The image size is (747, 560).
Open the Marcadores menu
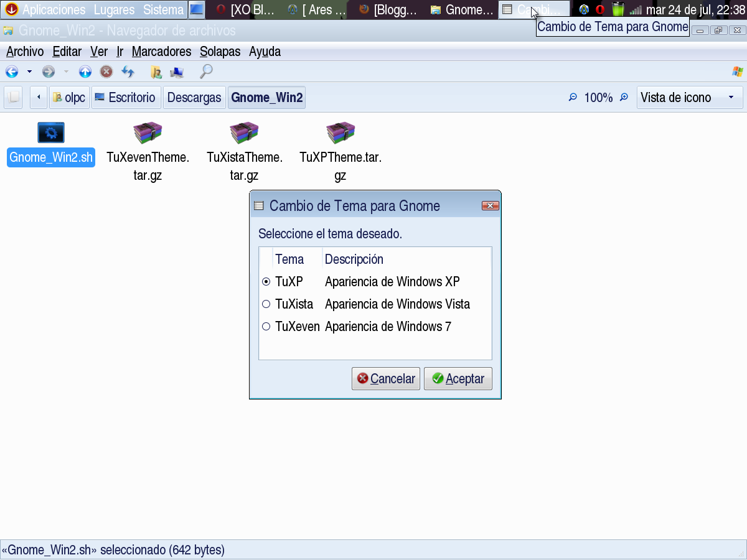pyautogui.click(x=161, y=52)
